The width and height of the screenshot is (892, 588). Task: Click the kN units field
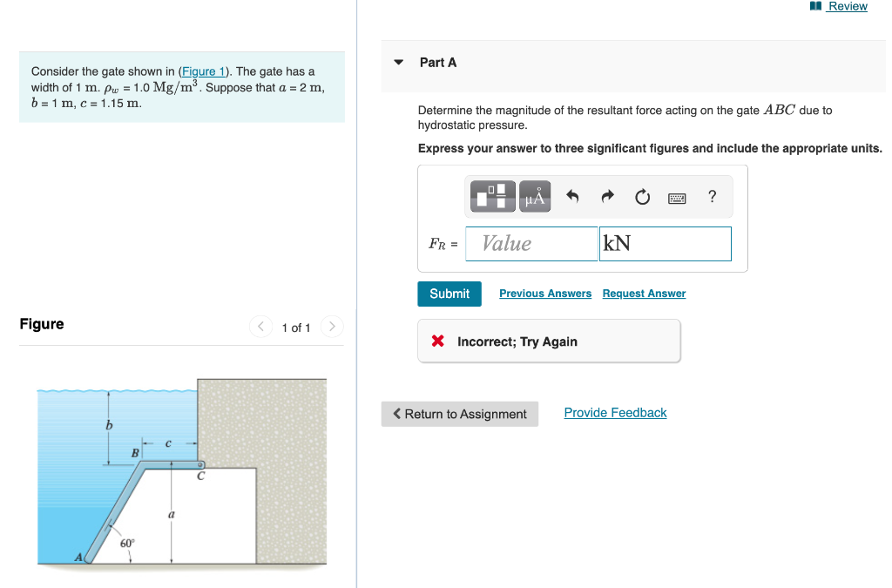coord(665,244)
